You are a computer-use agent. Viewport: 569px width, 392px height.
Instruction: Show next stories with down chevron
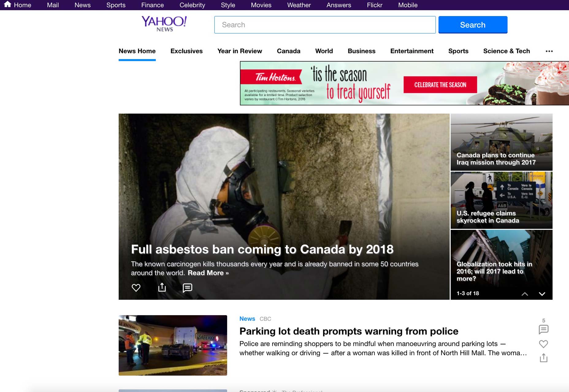[x=542, y=294]
